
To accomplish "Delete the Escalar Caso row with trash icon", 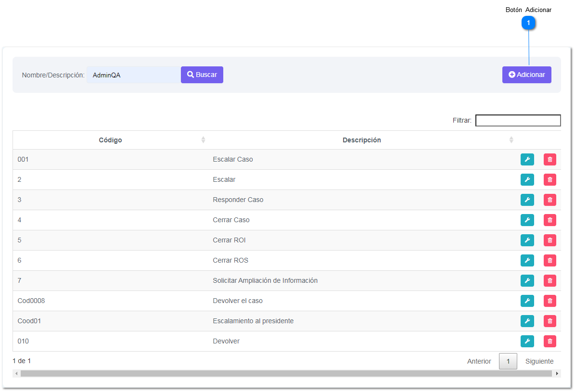I will 549,160.
